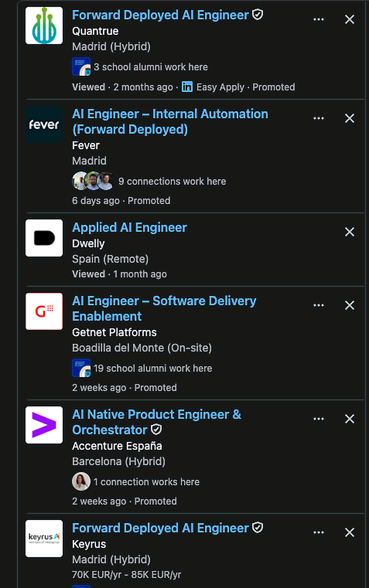Click 'Accenture España' company name
The image size is (369, 588).
117,446
